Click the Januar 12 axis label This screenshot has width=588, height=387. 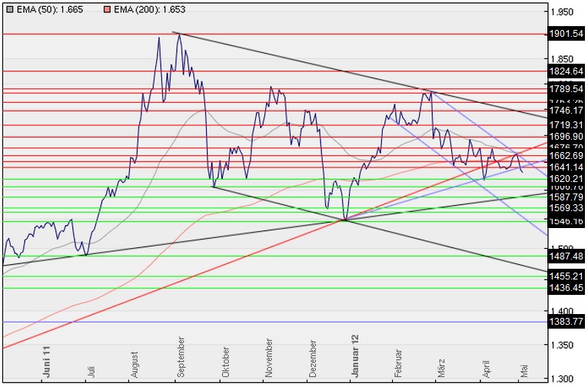(356, 357)
